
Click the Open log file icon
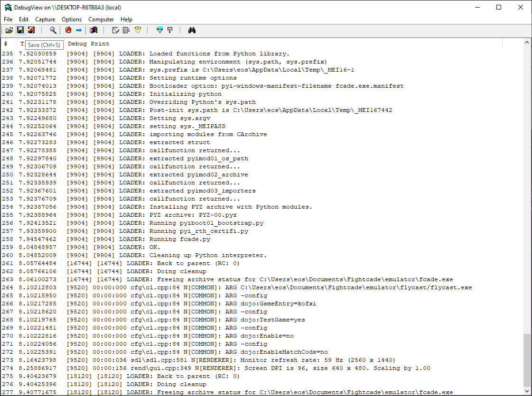coord(9,30)
